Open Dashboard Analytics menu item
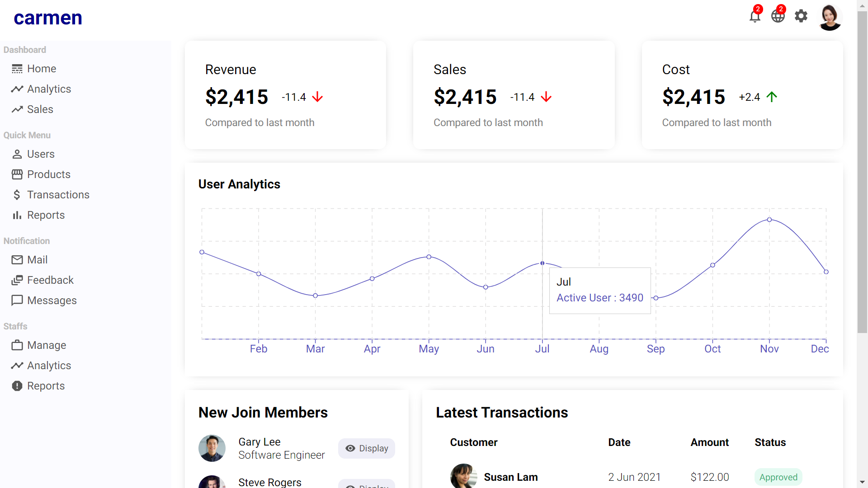The width and height of the screenshot is (868, 488). [x=49, y=89]
